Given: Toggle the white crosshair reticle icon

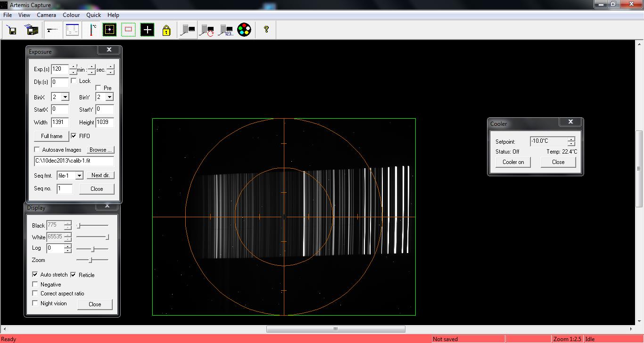Looking at the screenshot, I should [x=147, y=30].
